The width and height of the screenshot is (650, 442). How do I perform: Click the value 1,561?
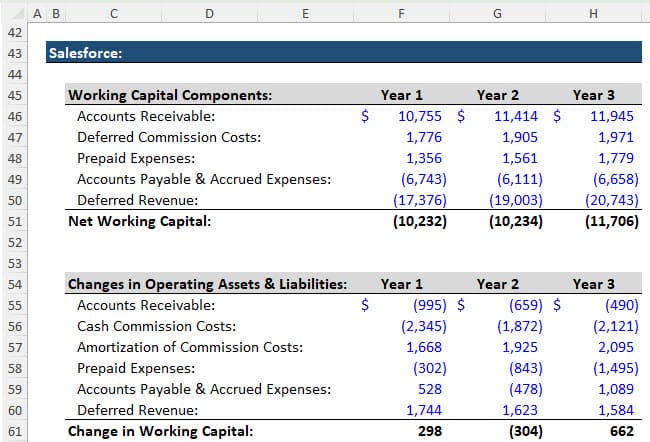pyautogui.click(x=520, y=158)
